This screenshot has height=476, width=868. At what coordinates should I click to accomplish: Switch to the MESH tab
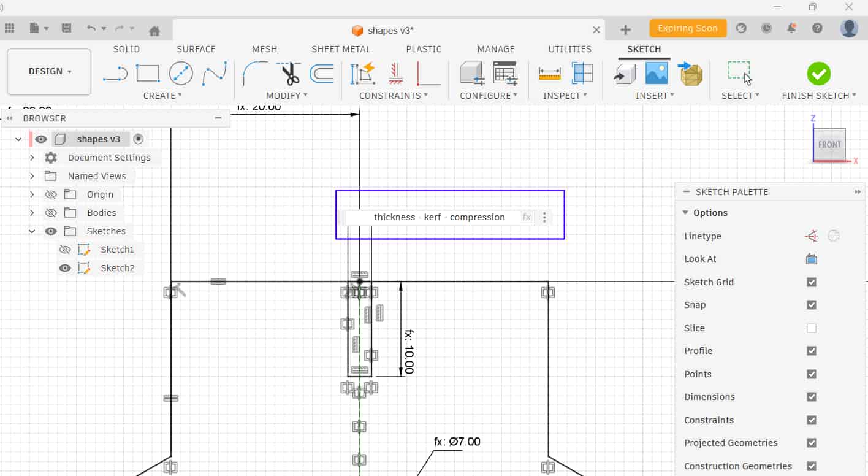click(x=265, y=49)
